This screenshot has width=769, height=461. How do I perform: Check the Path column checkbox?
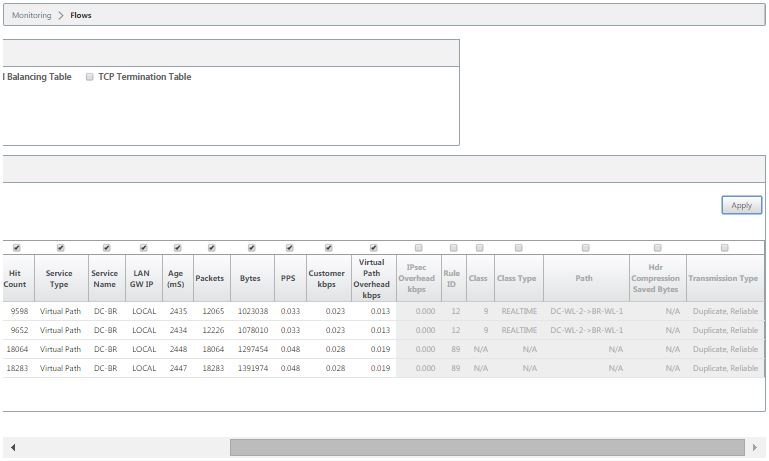(x=586, y=248)
